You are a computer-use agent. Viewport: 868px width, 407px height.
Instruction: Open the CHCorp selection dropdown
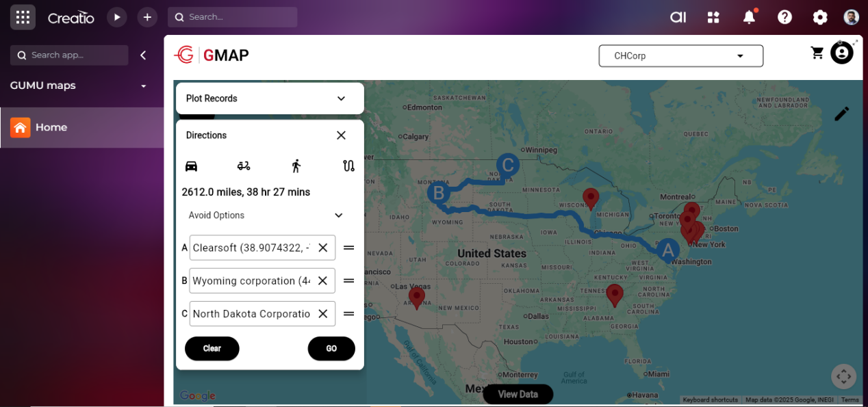(x=681, y=56)
